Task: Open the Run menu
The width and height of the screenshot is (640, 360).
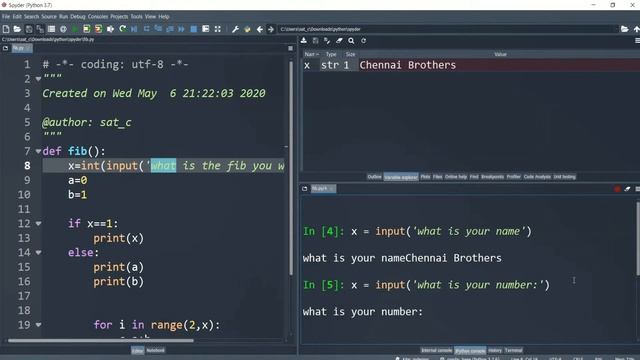Action: [63, 17]
